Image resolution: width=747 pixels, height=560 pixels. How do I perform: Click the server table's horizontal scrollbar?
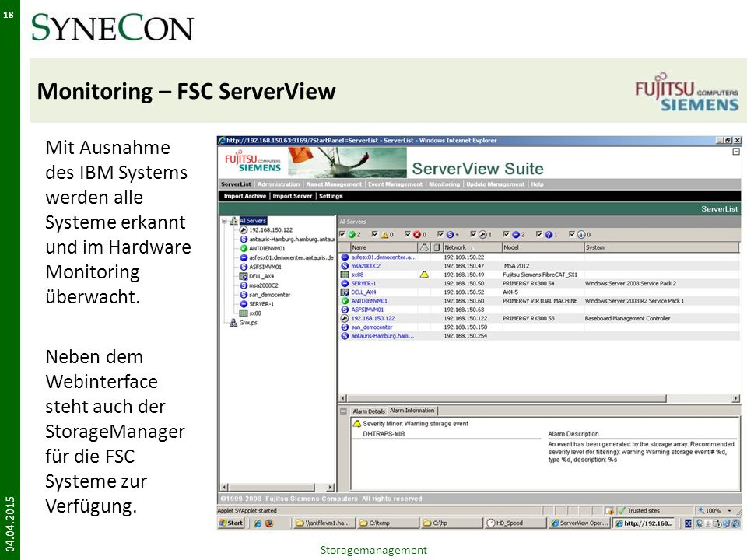point(539,398)
